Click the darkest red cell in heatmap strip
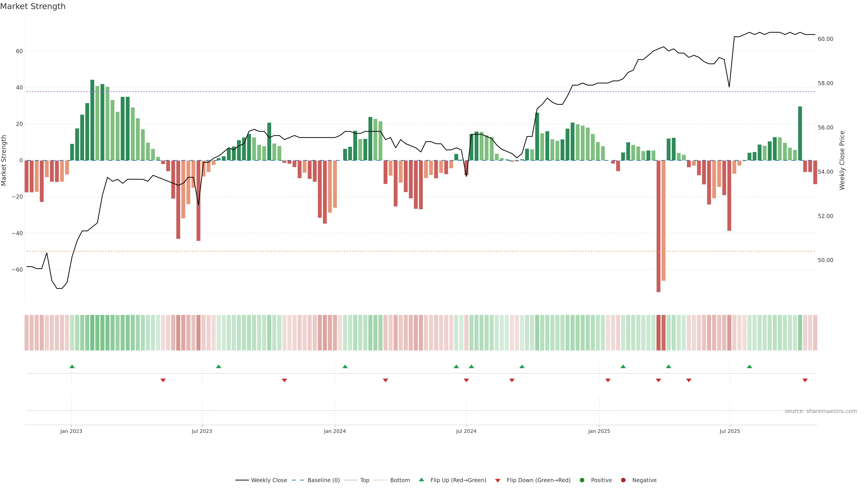The image size is (868, 488). [658, 333]
